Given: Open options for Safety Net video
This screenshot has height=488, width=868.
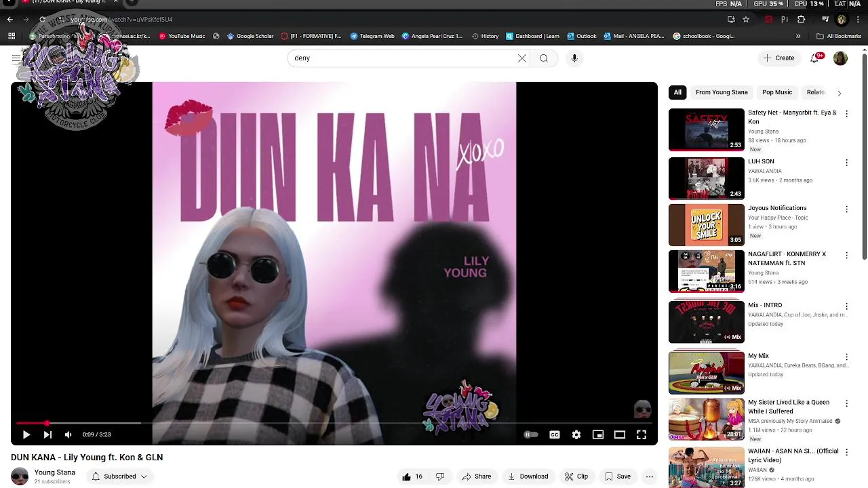Looking at the screenshot, I should pyautogui.click(x=846, y=114).
